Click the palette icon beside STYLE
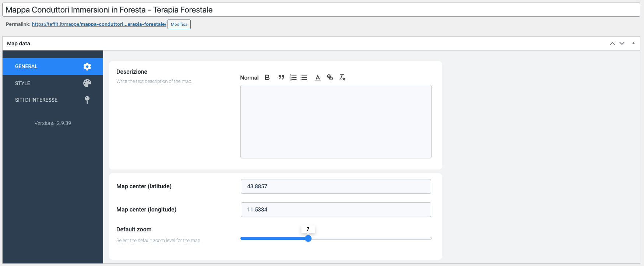 [x=87, y=83]
